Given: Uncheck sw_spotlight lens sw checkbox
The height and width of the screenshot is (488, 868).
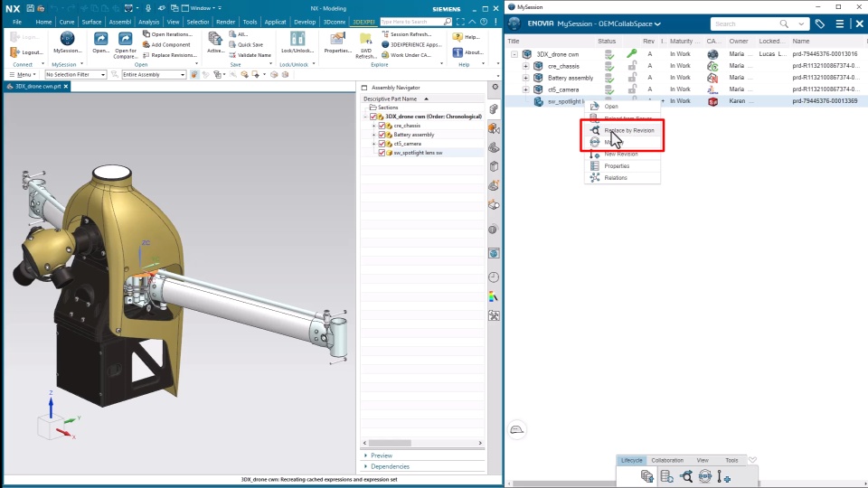Looking at the screenshot, I should click(382, 153).
